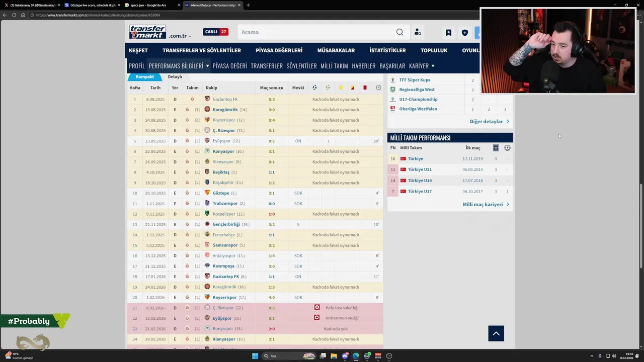The height and width of the screenshot is (362, 644).
Task: Click the assists column icon
Action: [328, 87]
